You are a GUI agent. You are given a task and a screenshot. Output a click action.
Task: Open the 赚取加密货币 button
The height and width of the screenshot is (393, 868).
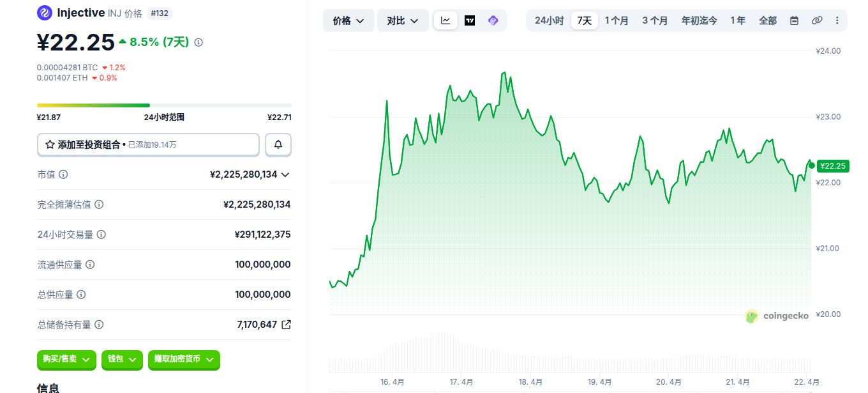tap(184, 360)
